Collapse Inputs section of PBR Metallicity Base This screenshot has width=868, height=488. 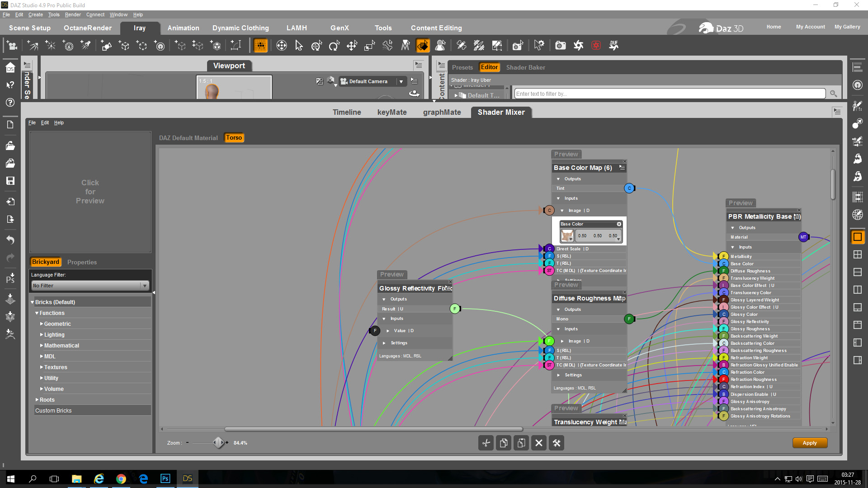click(733, 247)
